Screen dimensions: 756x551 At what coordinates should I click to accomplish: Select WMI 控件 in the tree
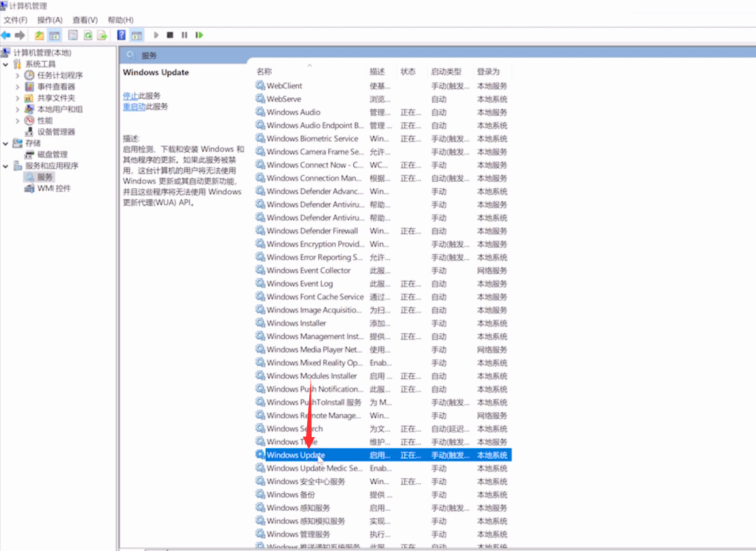coord(54,188)
